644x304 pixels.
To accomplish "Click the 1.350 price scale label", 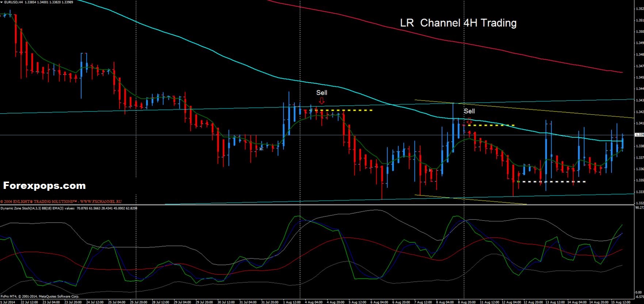I will [x=640, y=32].
